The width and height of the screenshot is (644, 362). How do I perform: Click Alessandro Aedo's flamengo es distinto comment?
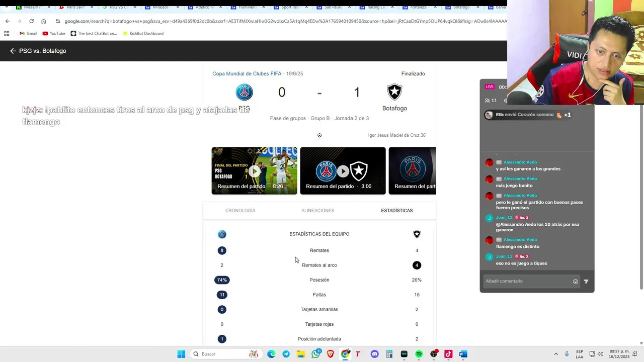(518, 246)
